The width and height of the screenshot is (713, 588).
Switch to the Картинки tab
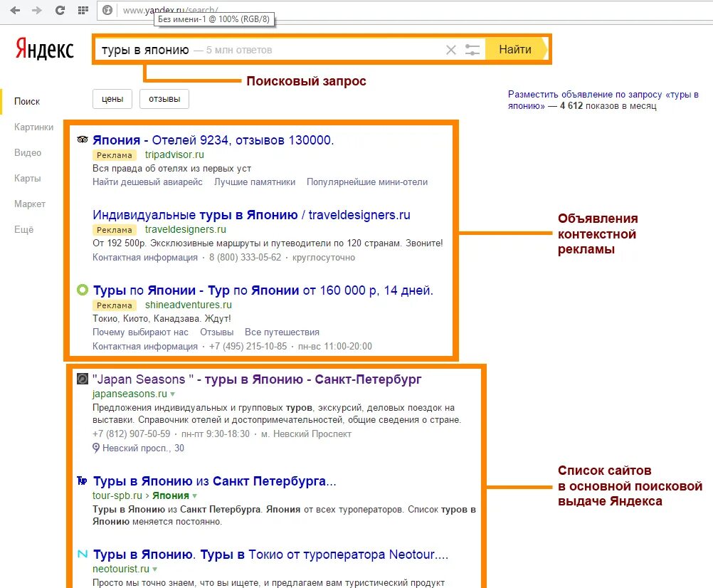[x=33, y=127]
